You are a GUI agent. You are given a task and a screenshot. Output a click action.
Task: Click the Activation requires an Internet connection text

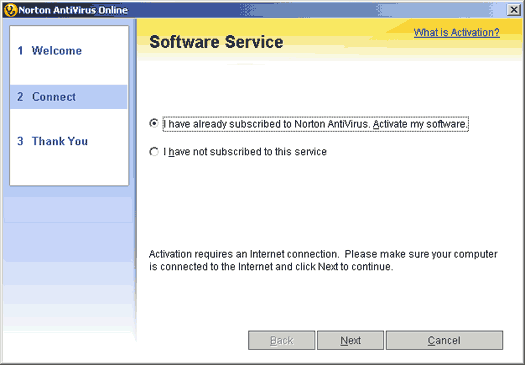(x=323, y=260)
